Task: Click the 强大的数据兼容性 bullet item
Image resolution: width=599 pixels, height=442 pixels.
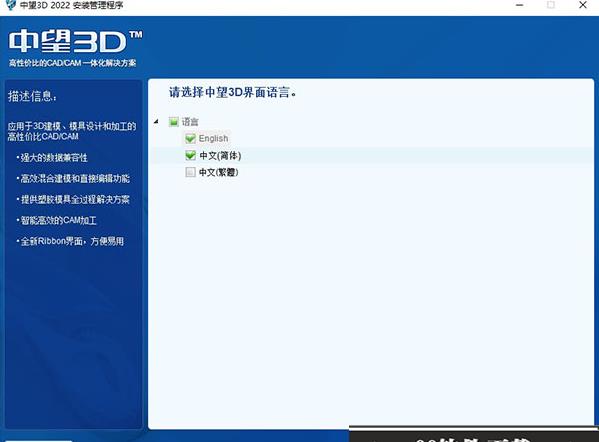Action: (x=52, y=157)
